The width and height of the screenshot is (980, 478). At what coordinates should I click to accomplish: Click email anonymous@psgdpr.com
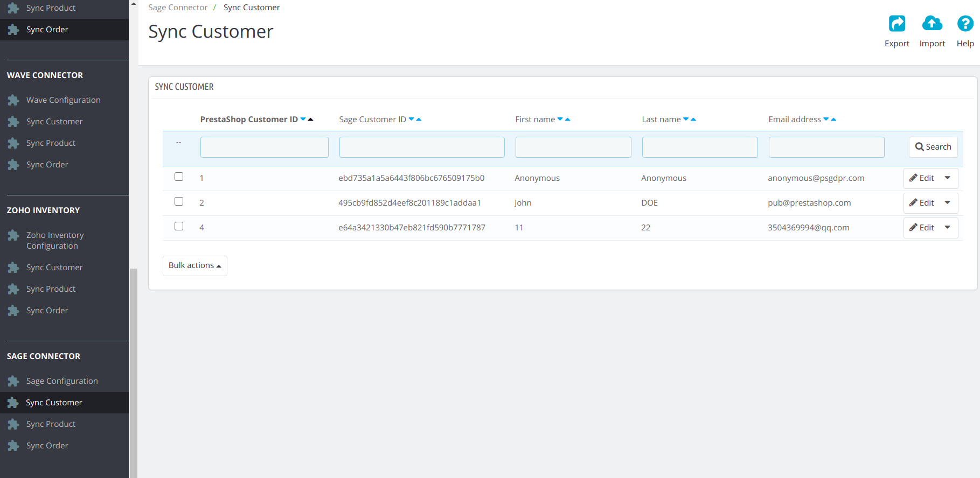pyautogui.click(x=816, y=178)
